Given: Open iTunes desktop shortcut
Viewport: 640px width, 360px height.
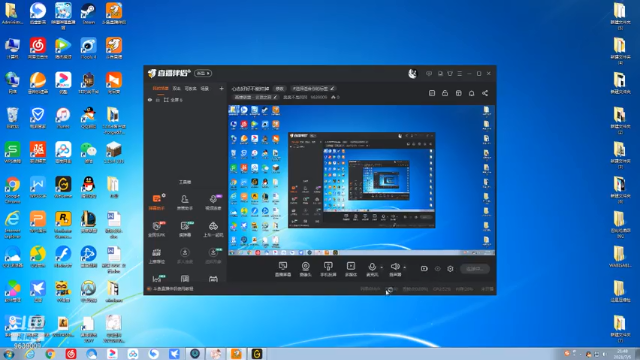Looking at the screenshot, I should [63, 118].
